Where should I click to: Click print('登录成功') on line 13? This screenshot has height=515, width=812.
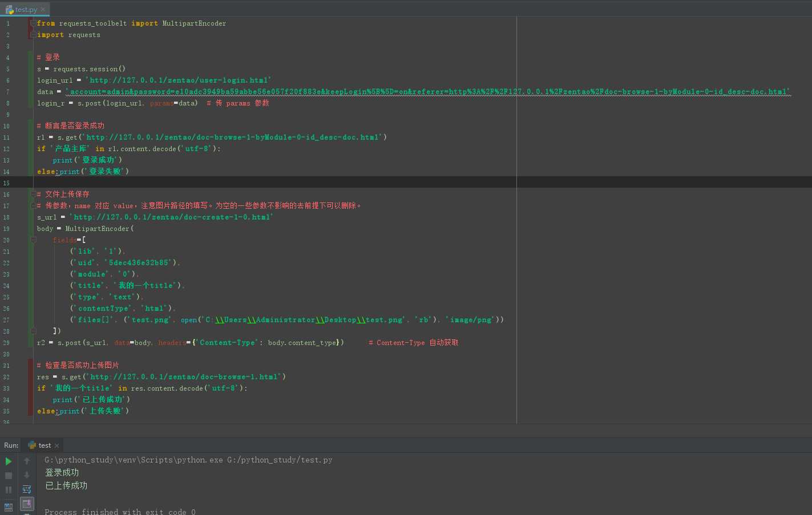point(87,160)
